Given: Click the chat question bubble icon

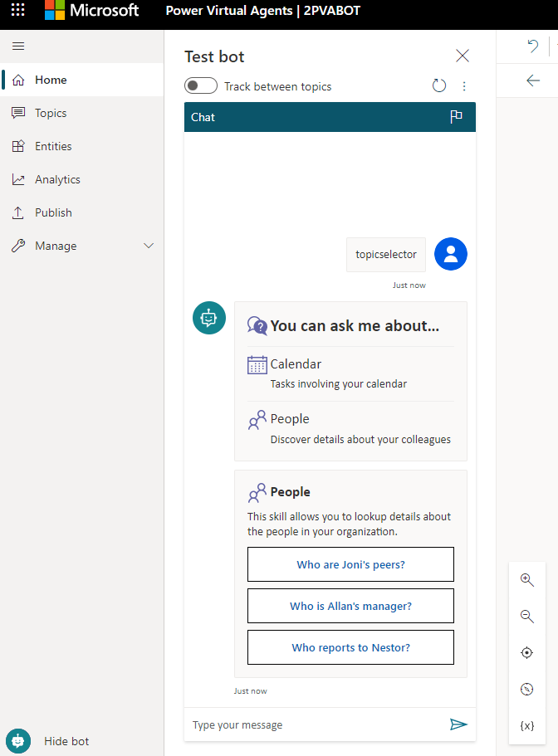Looking at the screenshot, I should click(257, 326).
